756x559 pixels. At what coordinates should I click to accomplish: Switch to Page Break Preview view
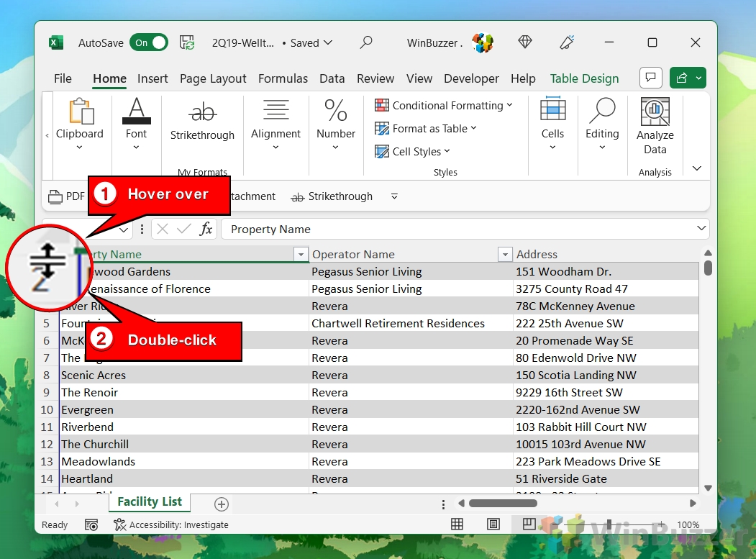point(529,524)
